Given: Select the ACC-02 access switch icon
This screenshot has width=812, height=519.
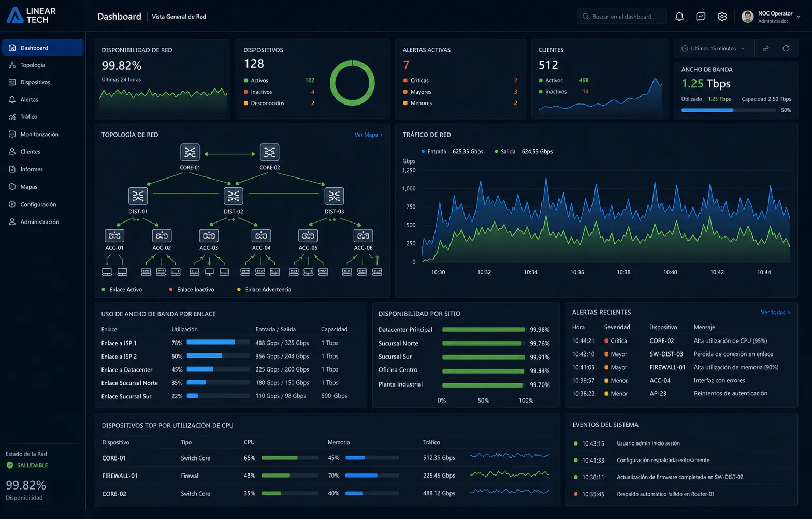Looking at the screenshot, I should [x=162, y=235].
